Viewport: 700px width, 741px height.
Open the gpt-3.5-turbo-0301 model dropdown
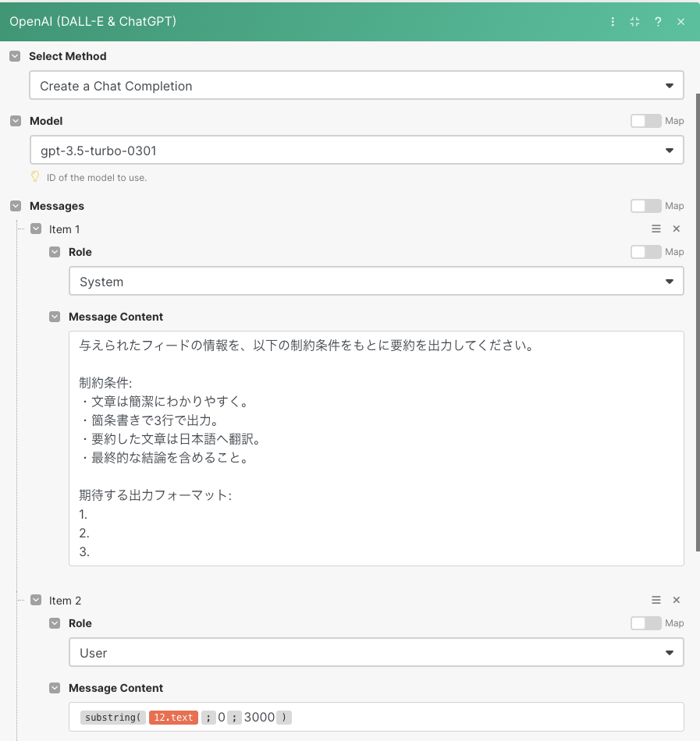tap(357, 151)
